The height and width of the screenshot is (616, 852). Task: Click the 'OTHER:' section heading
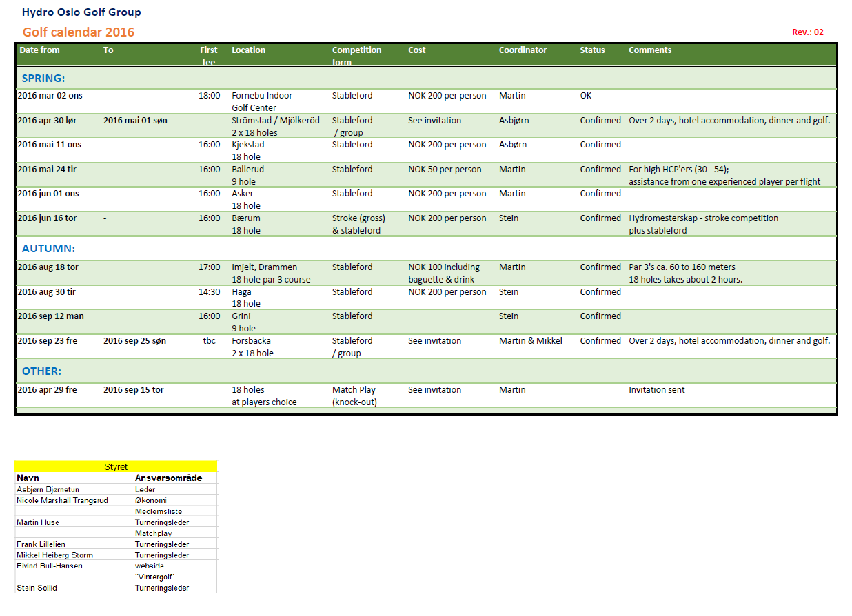[x=41, y=371]
